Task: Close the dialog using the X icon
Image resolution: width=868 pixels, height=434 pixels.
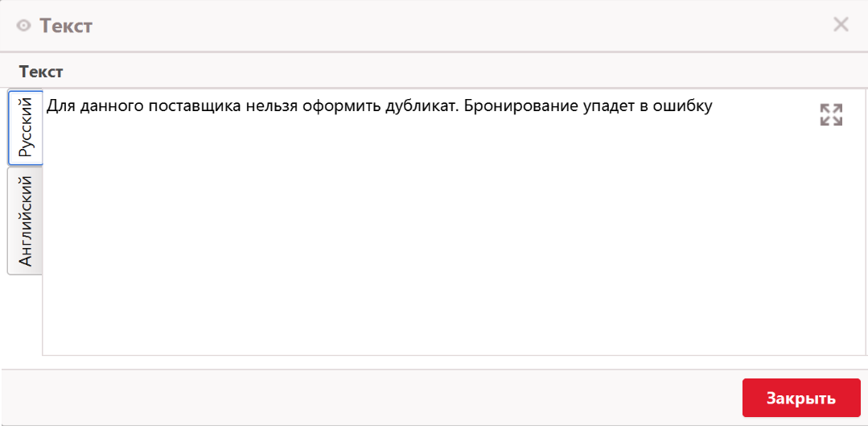Action: [841, 25]
